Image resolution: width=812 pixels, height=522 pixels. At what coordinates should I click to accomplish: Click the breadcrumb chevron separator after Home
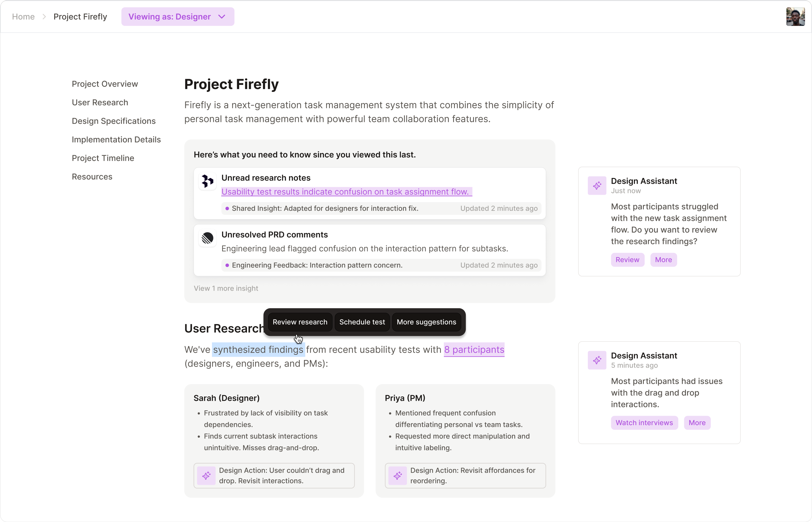(x=44, y=17)
